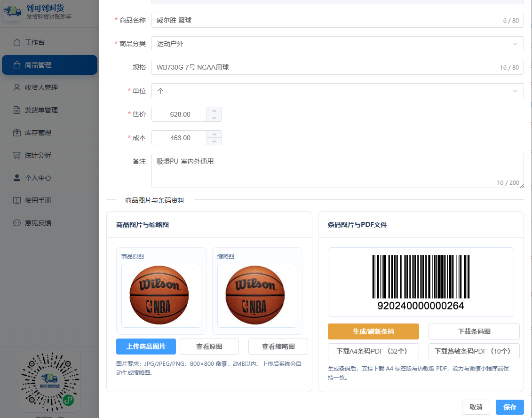
Task: Click the 发货单管理 document icon
Action: tap(16, 110)
